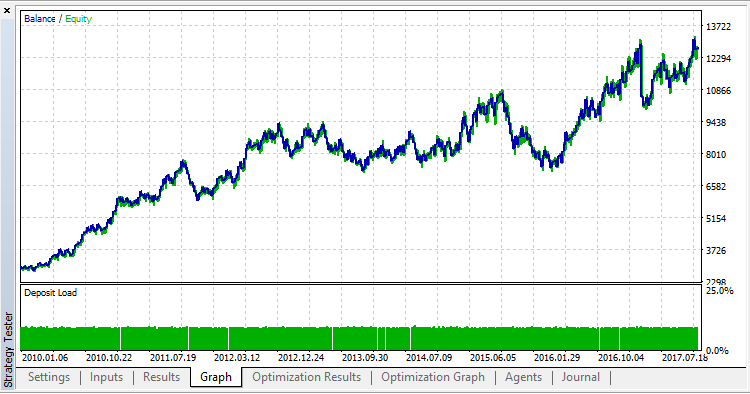Click the 5154 axis value
Viewport: 750px width, 394px height.
716,219
